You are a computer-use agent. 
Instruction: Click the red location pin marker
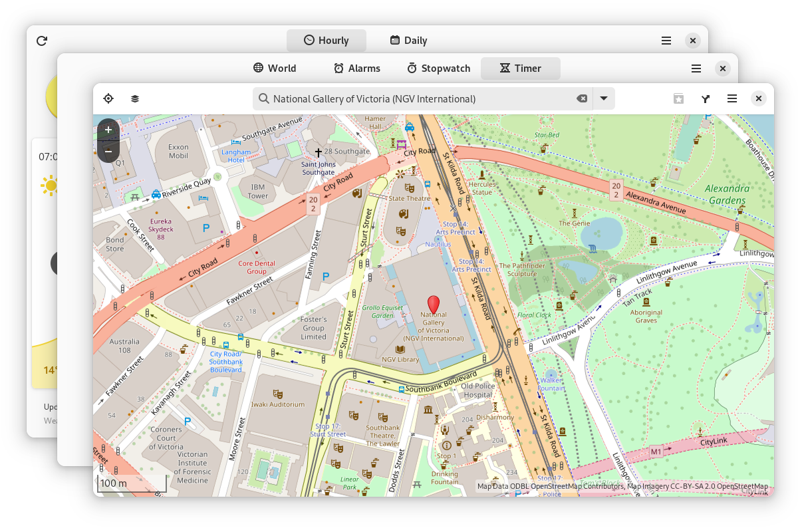434,305
